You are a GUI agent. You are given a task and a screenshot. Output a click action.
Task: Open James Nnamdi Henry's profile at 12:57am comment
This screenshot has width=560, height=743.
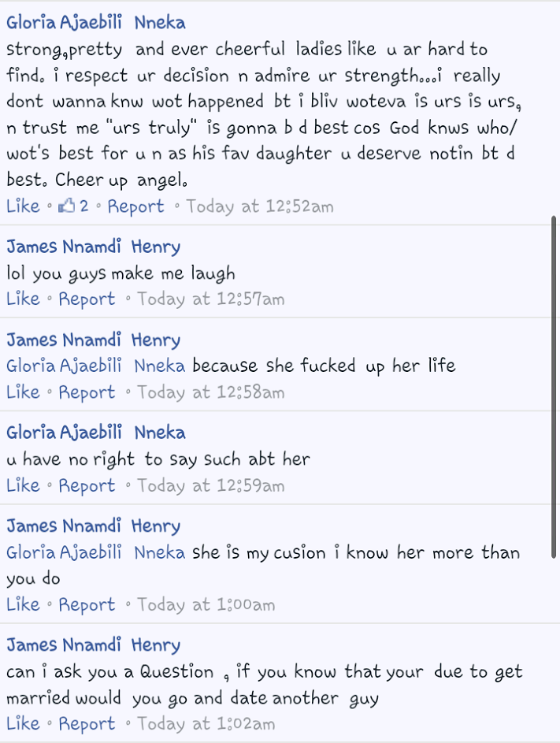(x=93, y=247)
